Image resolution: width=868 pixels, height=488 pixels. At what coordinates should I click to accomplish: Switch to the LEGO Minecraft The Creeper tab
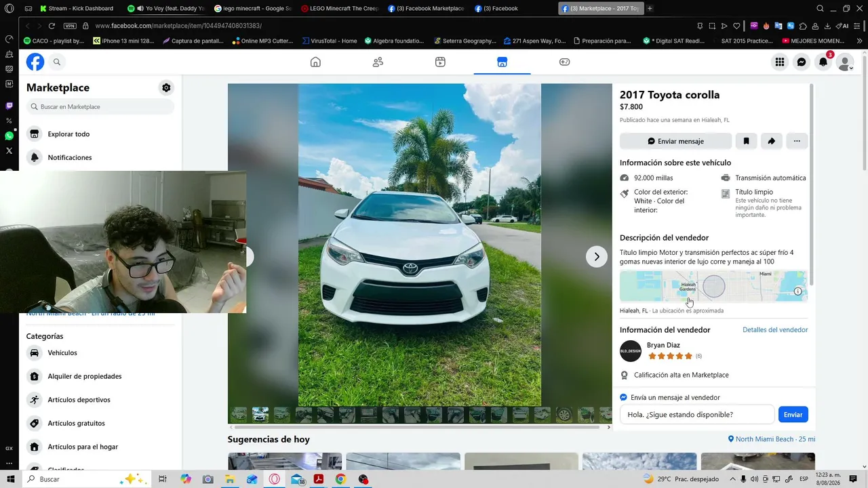339,8
